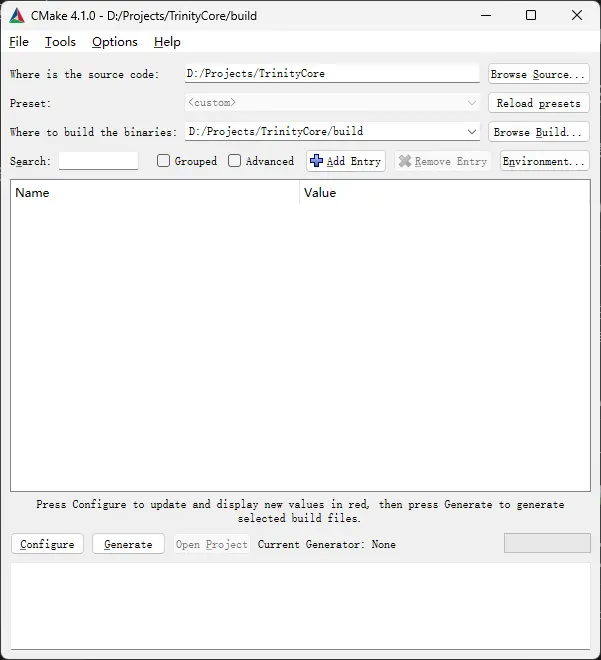Viewport: 601px width, 660px height.
Task: Maximize the CMake window
Action: click(x=531, y=16)
